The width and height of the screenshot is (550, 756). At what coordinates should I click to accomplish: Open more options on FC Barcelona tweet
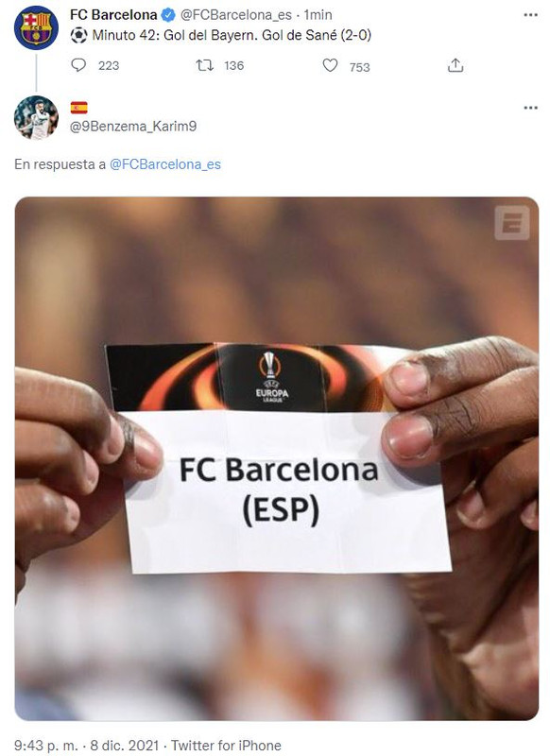[x=530, y=15]
